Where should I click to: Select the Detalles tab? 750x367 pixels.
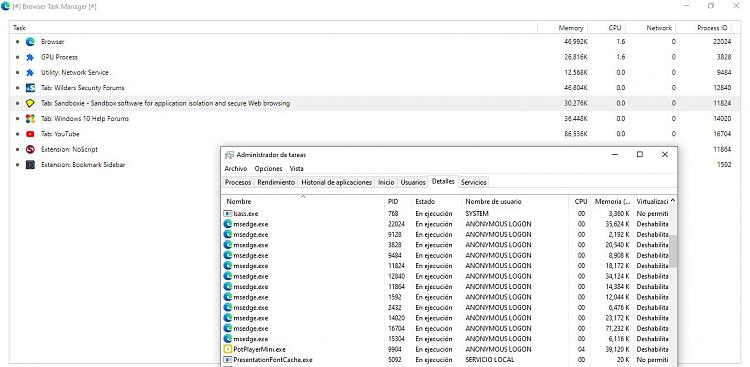443,182
